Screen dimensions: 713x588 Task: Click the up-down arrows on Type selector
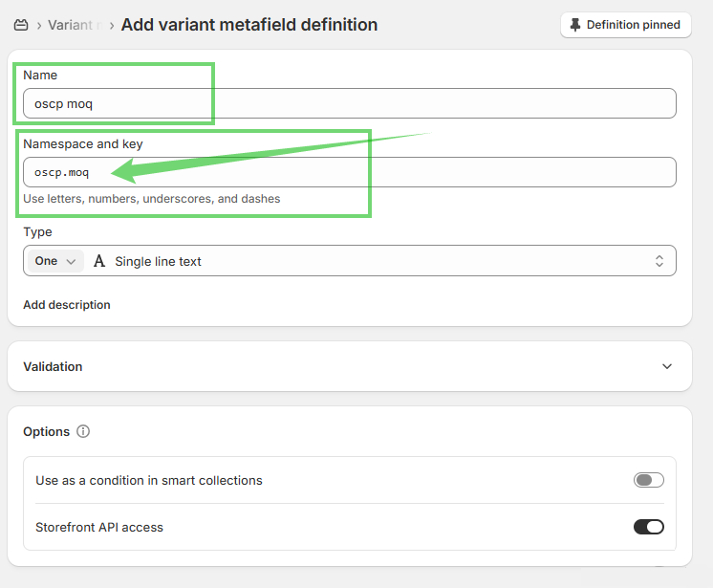tap(659, 261)
